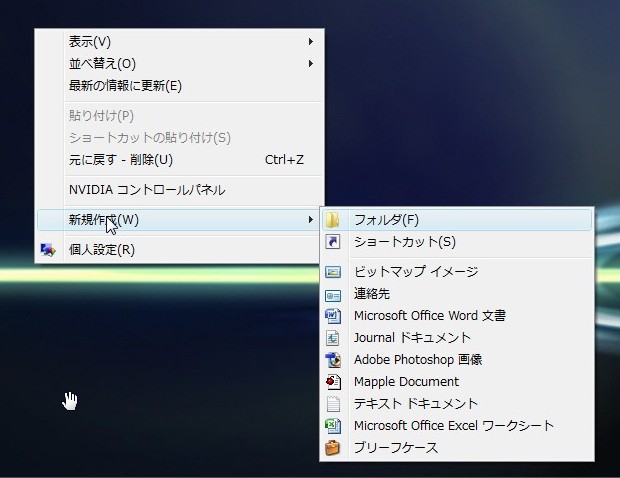Create a new Mapple Document
The image size is (620, 478).
pyautogui.click(x=457, y=382)
